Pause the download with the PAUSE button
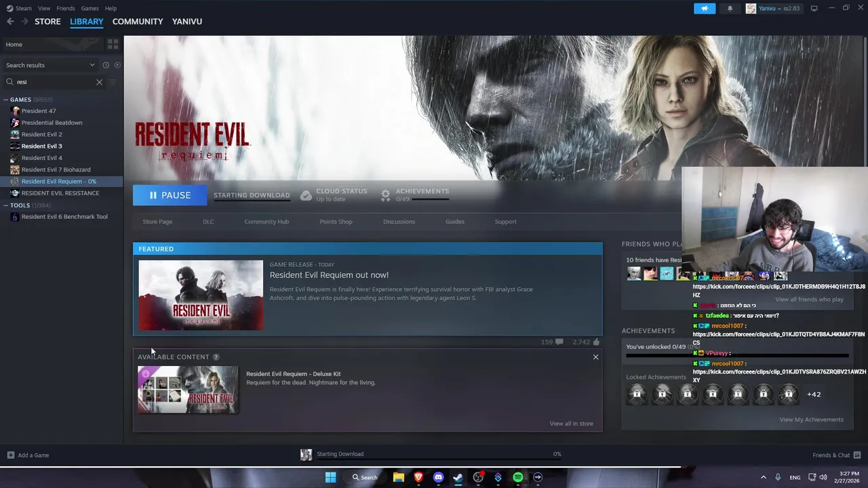868x488 pixels. (x=170, y=195)
